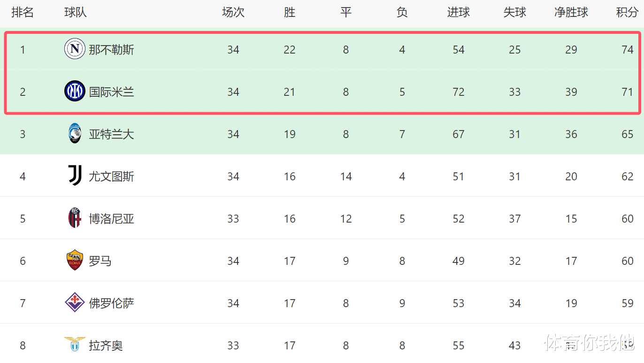Select the 罗马 team name
This screenshot has height=363, width=644.
coord(100,261)
